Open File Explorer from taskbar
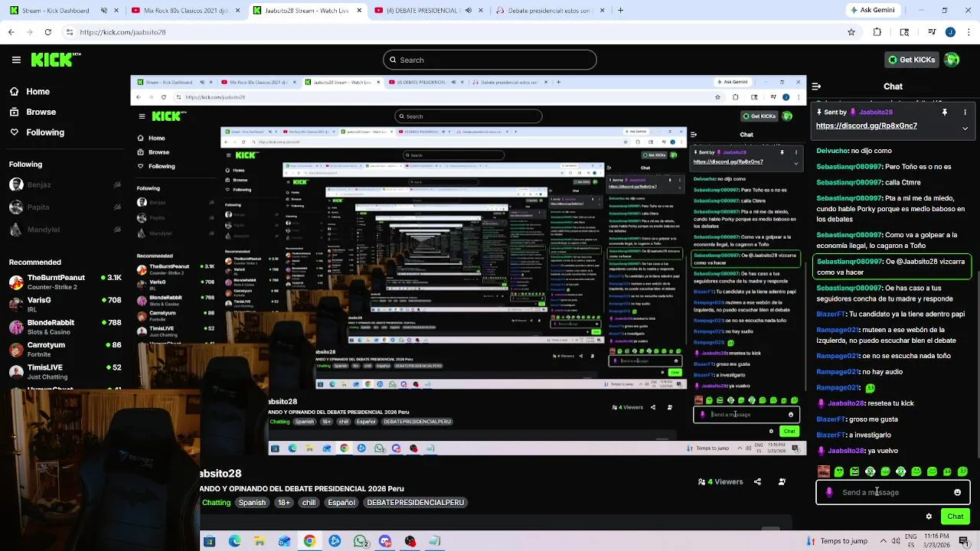The height and width of the screenshot is (551, 980). 260,541
